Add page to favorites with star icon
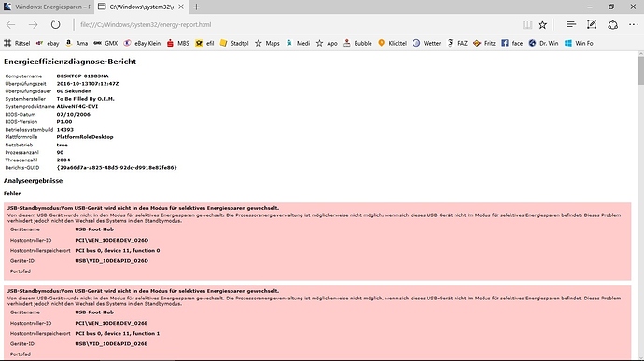The height and width of the screenshot is (361, 644). point(542,24)
